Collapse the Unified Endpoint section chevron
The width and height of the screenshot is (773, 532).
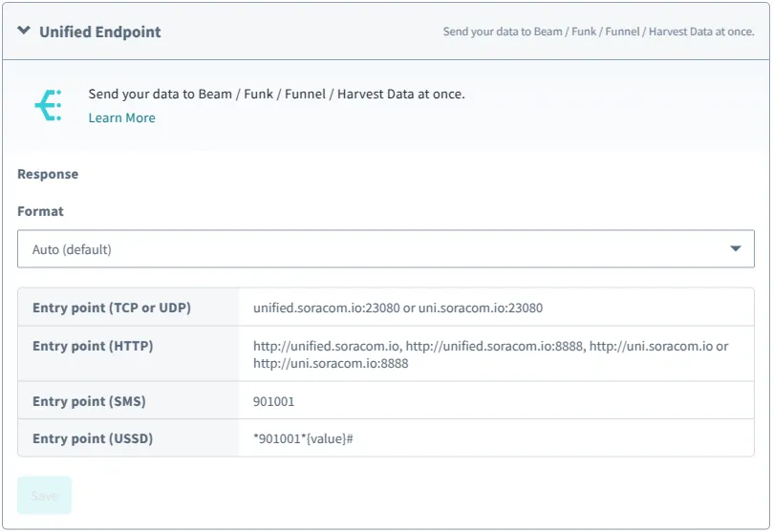pos(24,31)
